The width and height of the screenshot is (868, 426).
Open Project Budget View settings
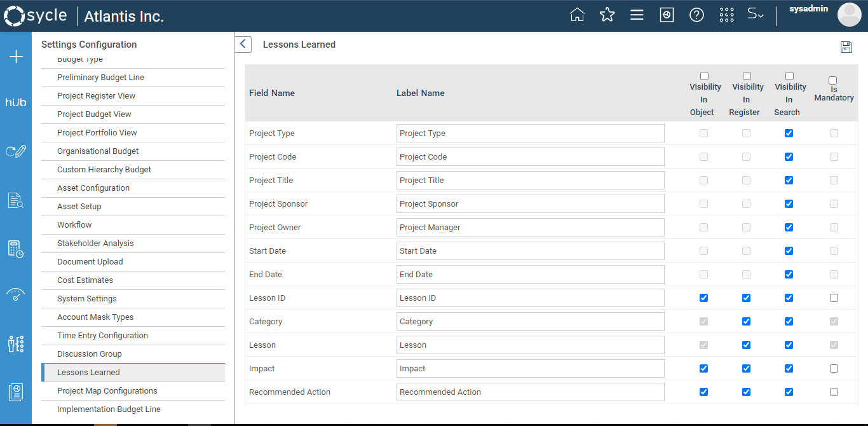(133, 114)
